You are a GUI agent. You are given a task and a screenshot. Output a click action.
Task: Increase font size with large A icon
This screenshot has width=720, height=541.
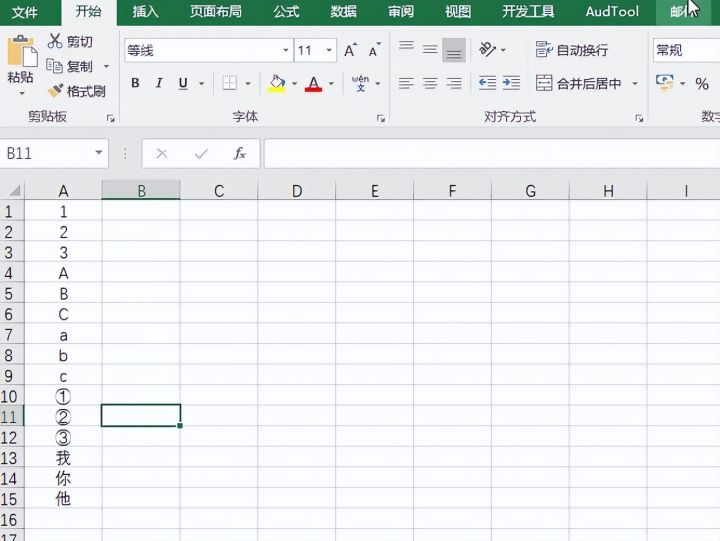[350, 50]
